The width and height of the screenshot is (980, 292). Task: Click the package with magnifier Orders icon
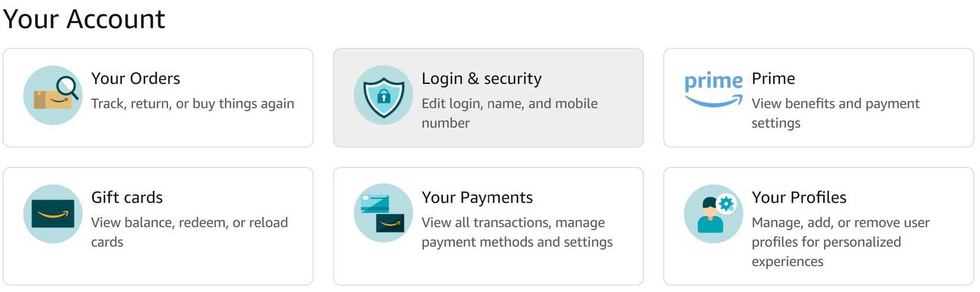(x=53, y=95)
